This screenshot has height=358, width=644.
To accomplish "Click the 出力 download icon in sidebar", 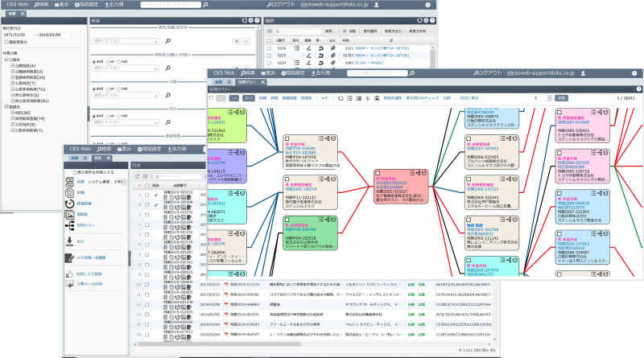I will 71,241.
